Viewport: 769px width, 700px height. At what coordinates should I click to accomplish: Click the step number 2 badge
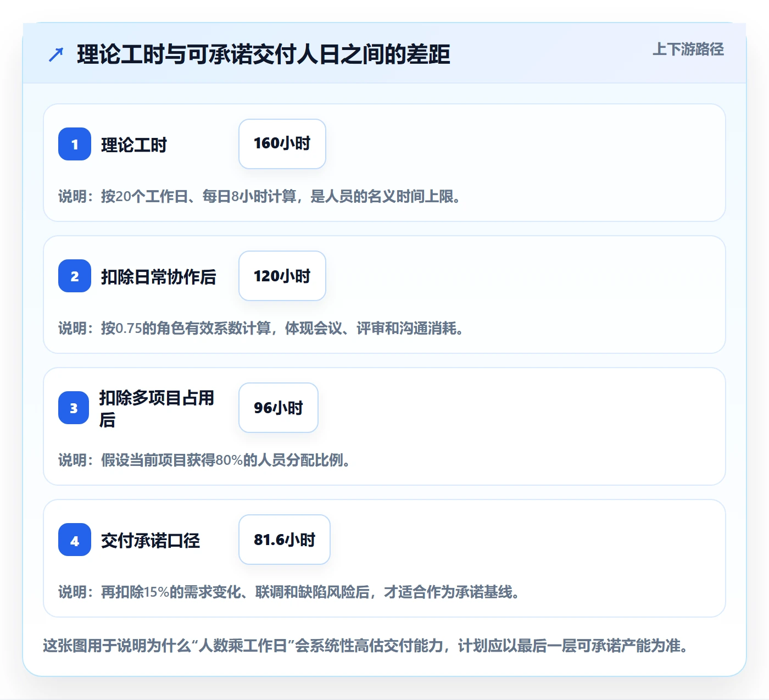tap(75, 276)
